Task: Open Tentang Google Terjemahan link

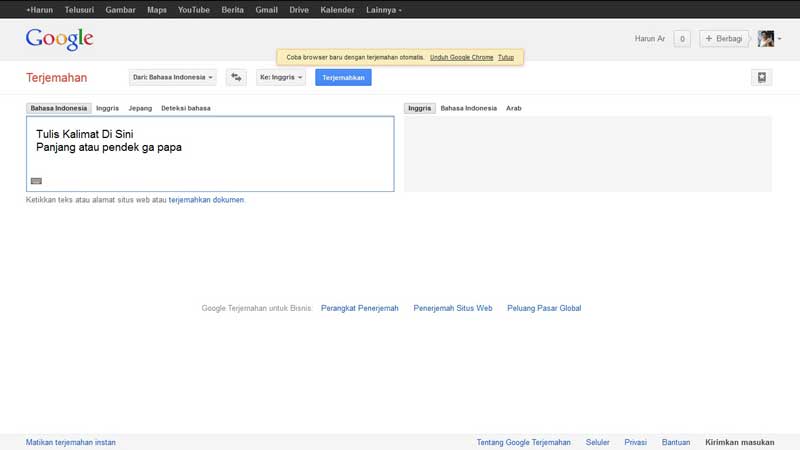Action: [523, 442]
